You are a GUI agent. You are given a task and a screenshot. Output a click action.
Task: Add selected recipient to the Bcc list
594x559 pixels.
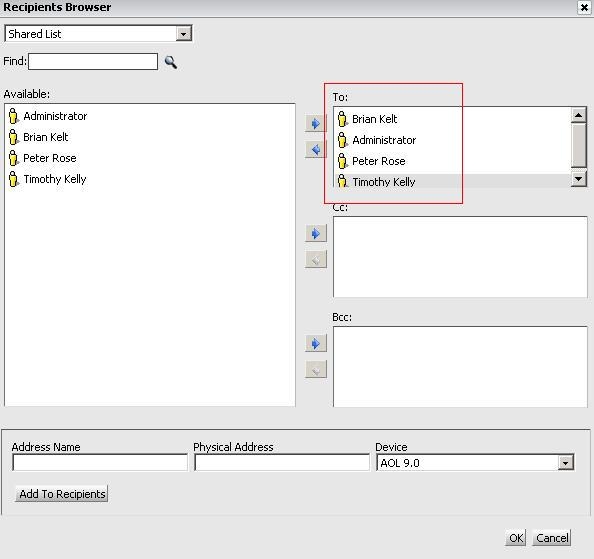[x=316, y=344]
